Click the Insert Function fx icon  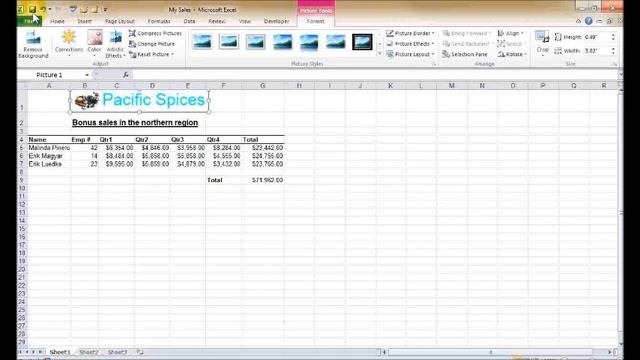[x=126, y=75]
